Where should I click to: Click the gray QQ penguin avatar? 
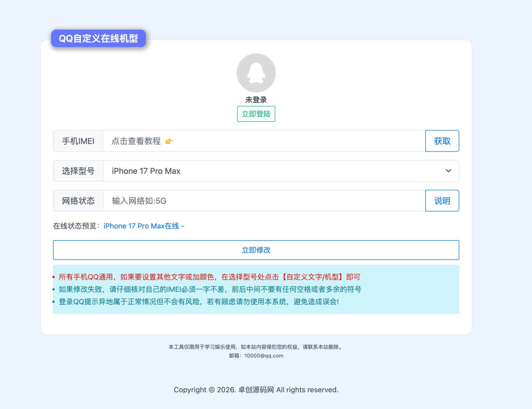[x=256, y=73]
